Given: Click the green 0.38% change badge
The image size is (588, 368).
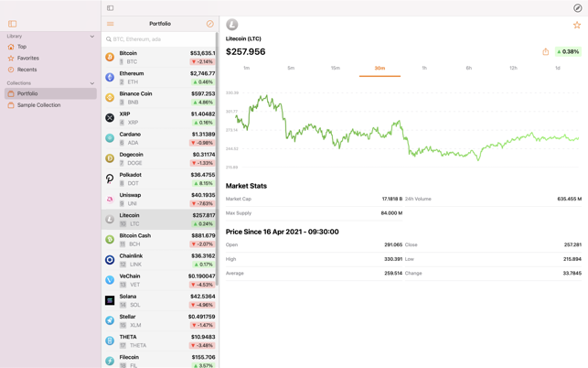Looking at the screenshot, I should [568, 52].
